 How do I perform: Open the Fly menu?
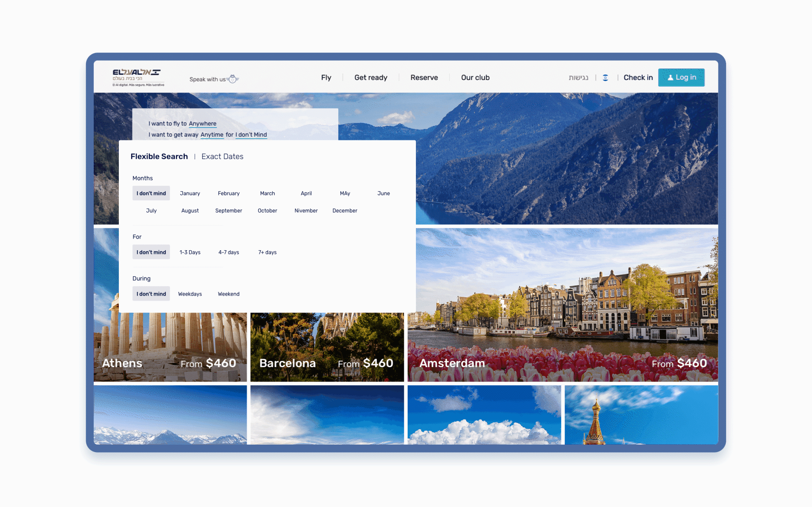(326, 78)
